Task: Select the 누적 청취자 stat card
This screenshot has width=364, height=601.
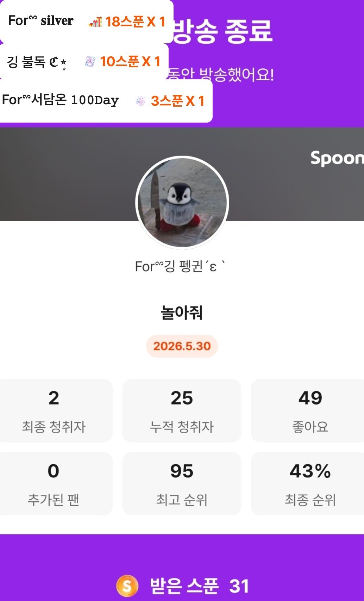Action: (x=182, y=411)
